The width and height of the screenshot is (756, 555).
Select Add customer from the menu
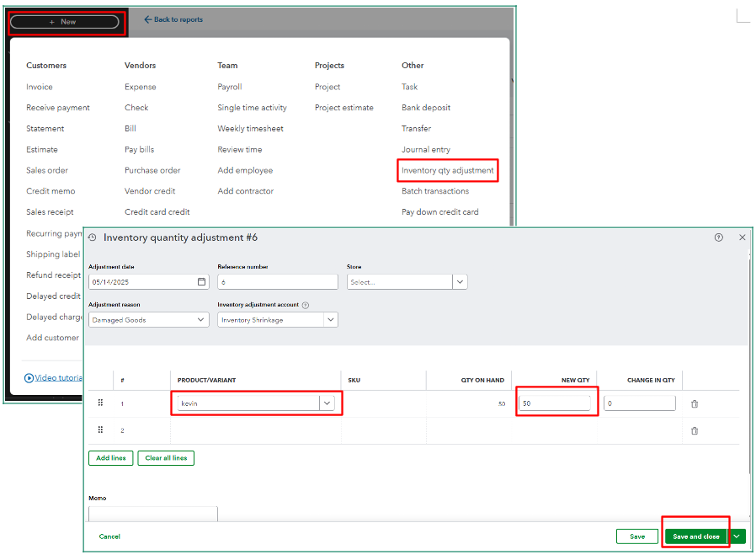pos(52,338)
